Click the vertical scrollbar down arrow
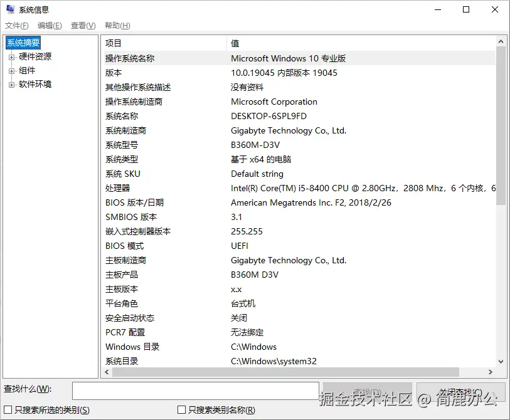The height and width of the screenshot is (420, 510). pyautogui.click(x=501, y=361)
